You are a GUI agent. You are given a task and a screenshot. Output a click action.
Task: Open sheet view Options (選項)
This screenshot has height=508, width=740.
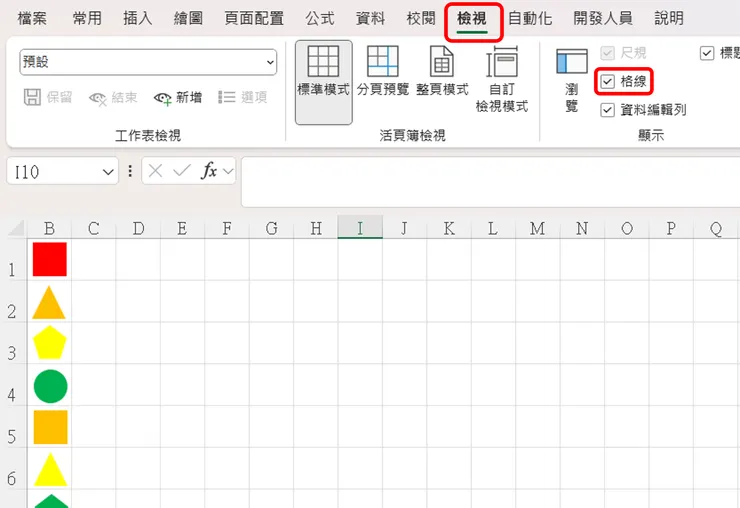(243, 97)
